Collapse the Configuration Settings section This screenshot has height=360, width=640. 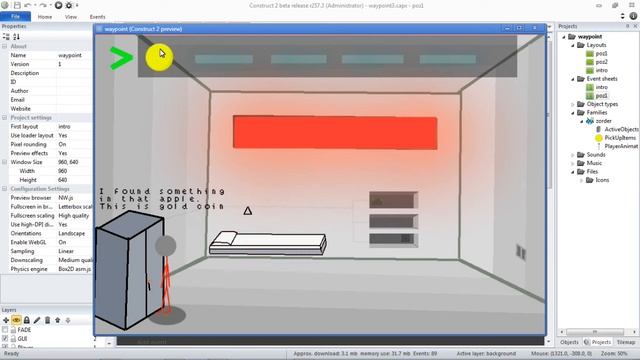click(4, 189)
